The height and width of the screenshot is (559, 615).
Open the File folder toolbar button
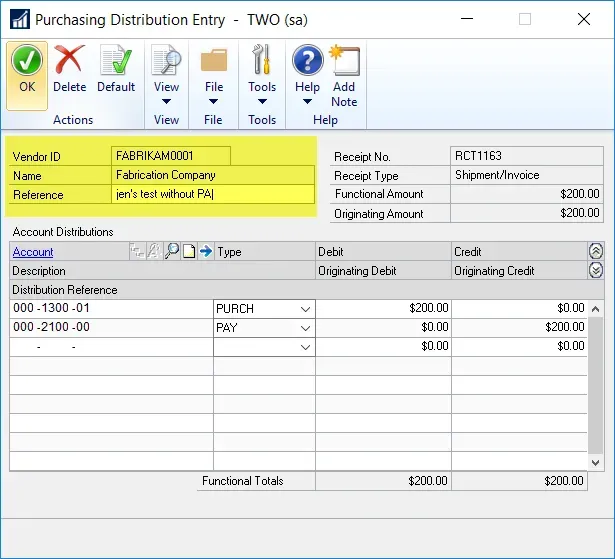213,74
